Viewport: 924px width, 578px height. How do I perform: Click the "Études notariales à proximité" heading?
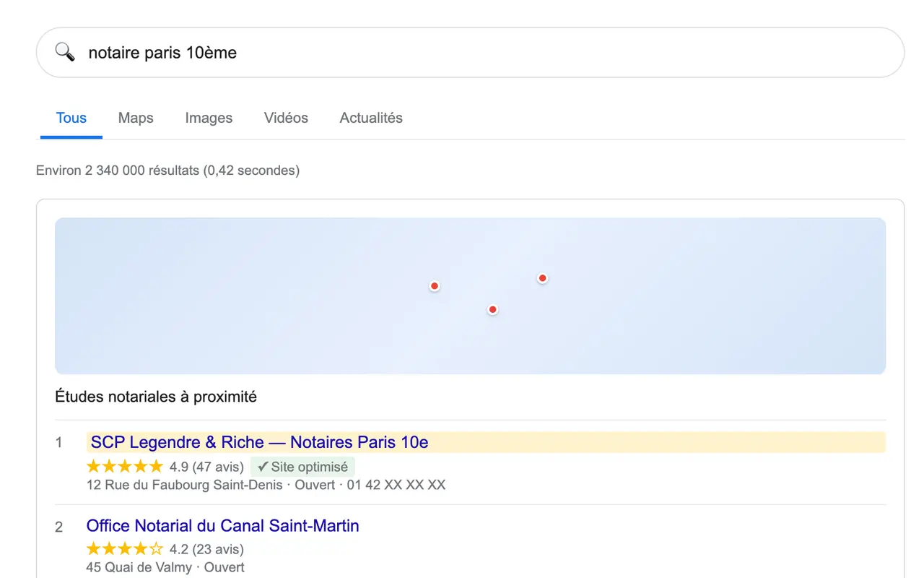(x=156, y=397)
